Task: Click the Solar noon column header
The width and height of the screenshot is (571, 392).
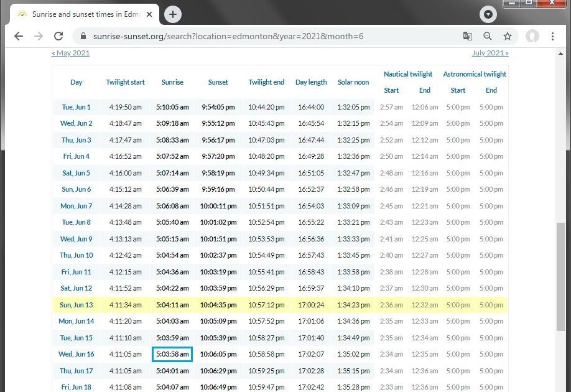Action: coord(353,82)
